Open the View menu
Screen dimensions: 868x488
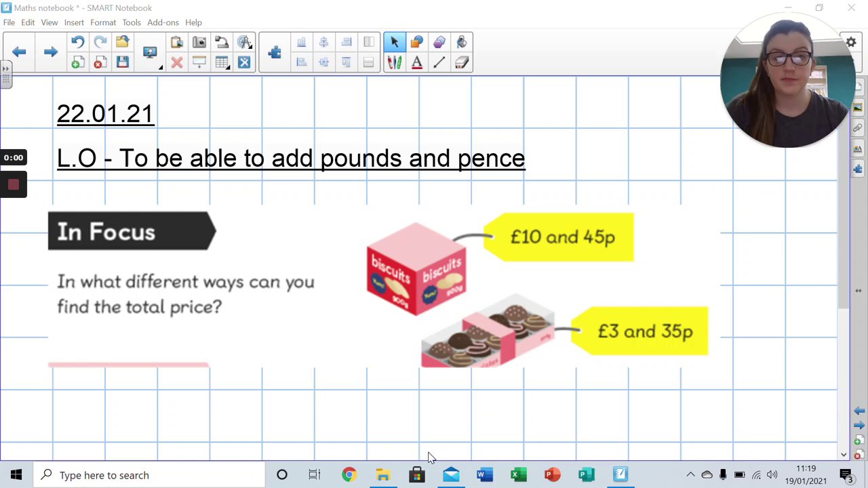tap(50, 22)
